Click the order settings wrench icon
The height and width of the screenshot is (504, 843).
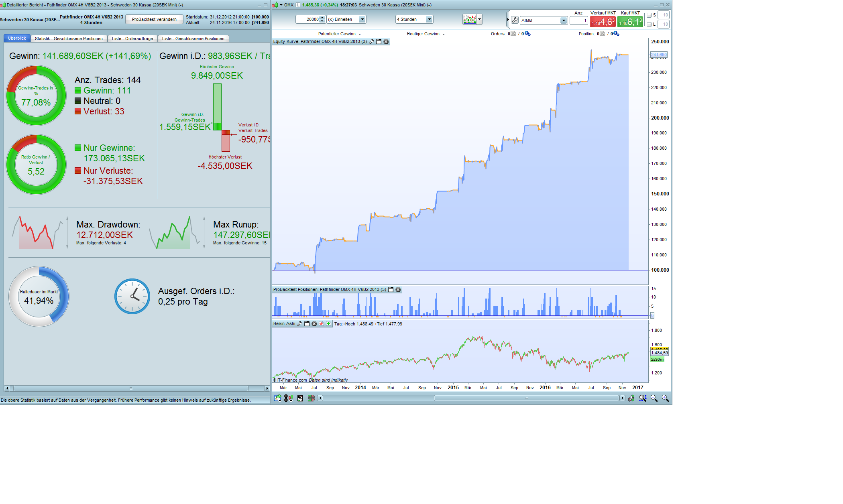[x=515, y=20]
